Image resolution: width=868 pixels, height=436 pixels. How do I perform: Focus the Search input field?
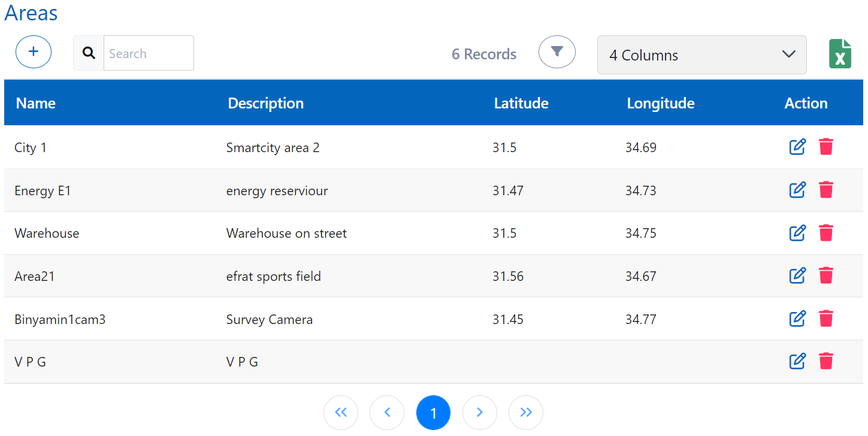point(148,53)
